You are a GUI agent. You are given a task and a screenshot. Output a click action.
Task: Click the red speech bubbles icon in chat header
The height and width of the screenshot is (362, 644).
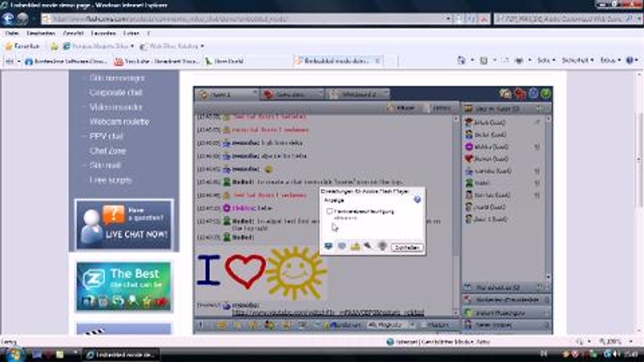pyautogui.click(x=520, y=94)
